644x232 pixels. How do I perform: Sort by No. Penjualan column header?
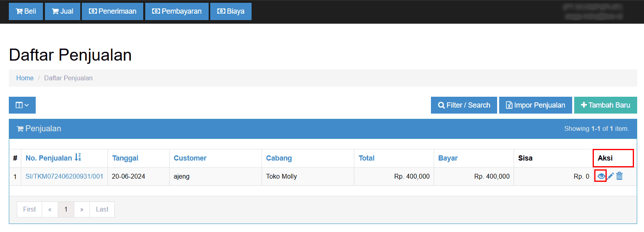coord(49,158)
